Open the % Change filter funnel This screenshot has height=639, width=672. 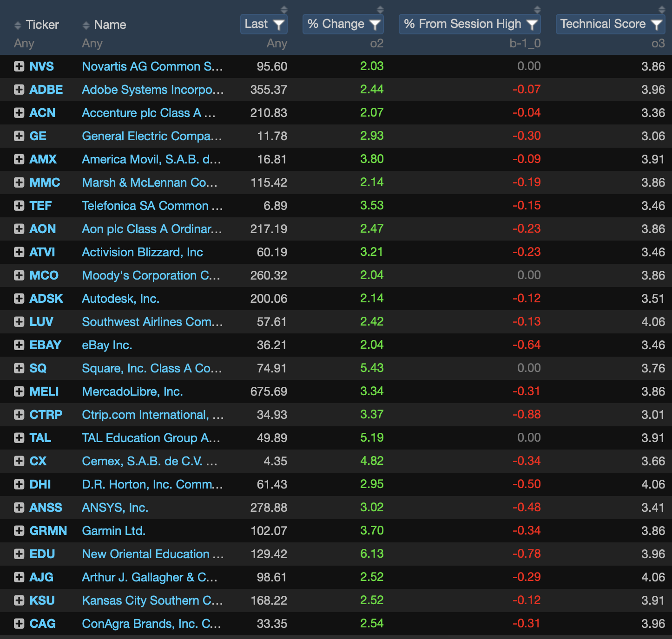pyautogui.click(x=375, y=25)
